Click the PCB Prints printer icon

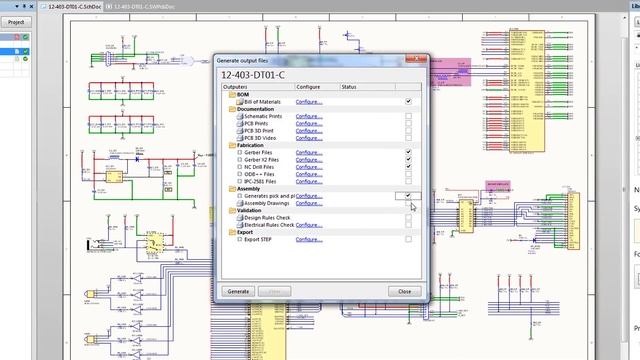pos(240,124)
